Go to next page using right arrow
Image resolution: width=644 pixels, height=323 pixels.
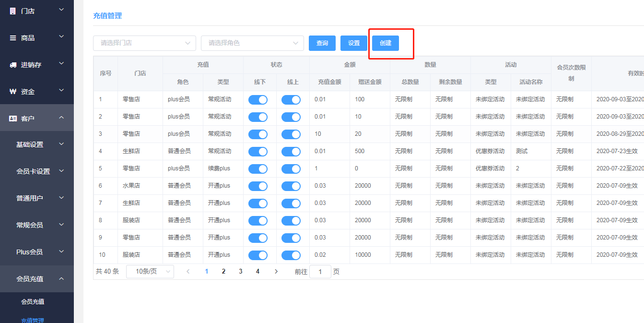click(276, 272)
